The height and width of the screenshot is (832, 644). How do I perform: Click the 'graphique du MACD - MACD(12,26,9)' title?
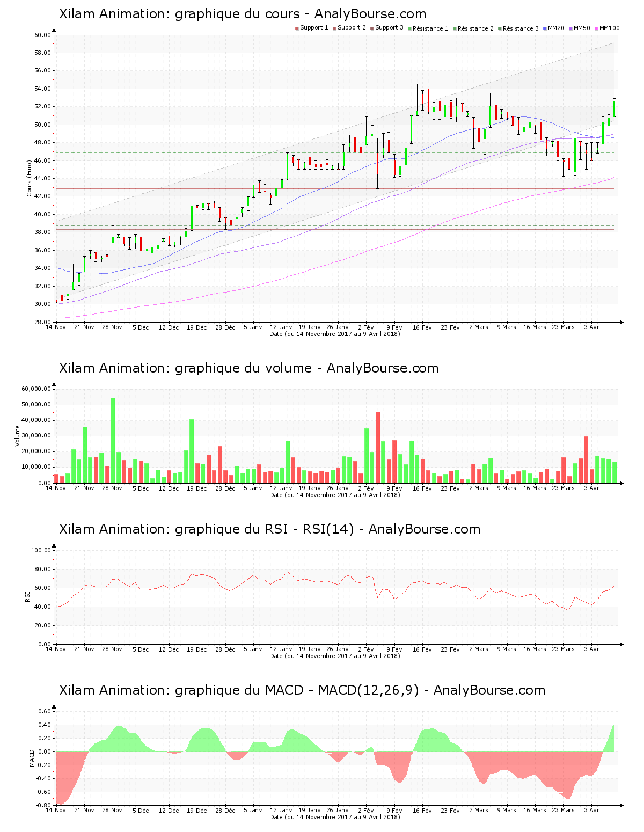pyautogui.click(x=302, y=690)
